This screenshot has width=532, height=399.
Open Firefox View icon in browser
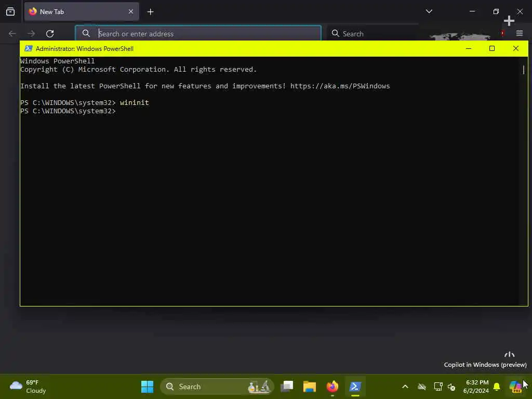(x=10, y=12)
